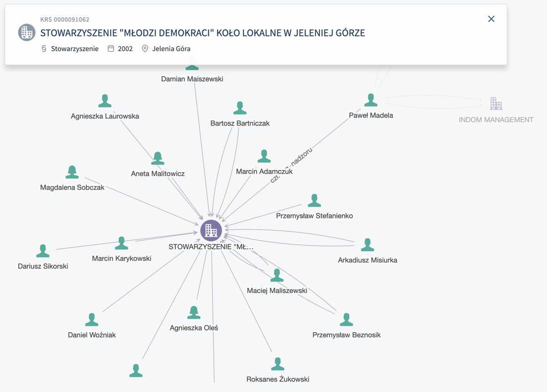Viewport: 547px width, 392px height.
Task: Select the Marcin Adamczuk person icon
Action: [264, 156]
